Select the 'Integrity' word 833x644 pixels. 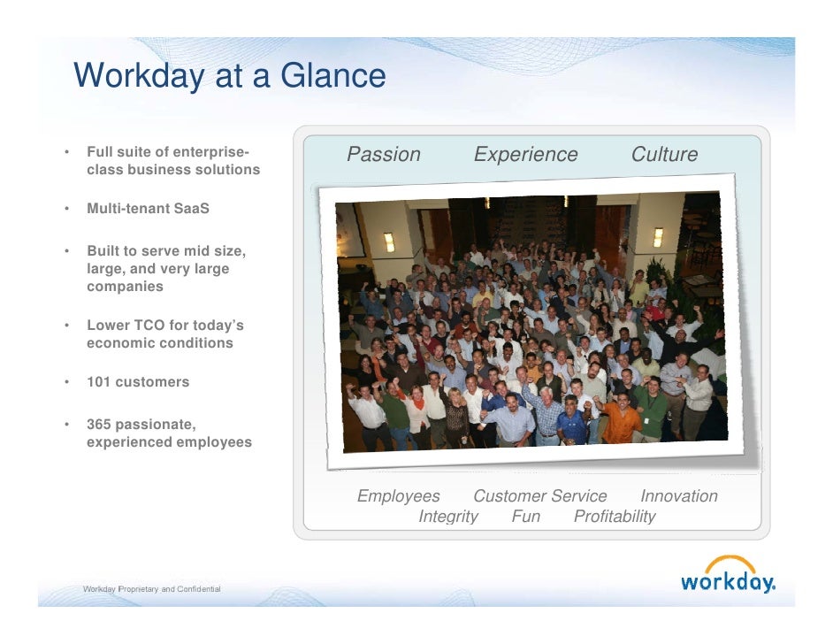448,516
